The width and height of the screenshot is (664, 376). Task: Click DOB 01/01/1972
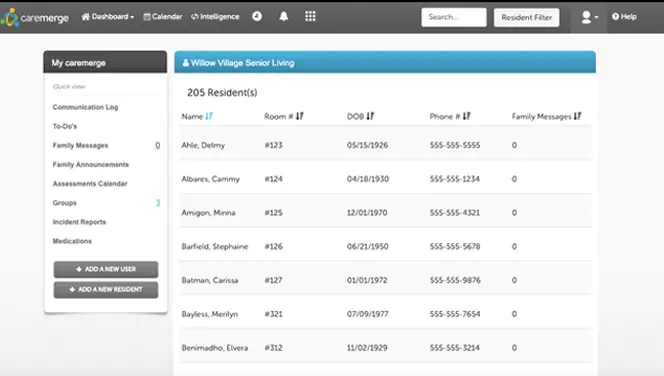tap(367, 280)
